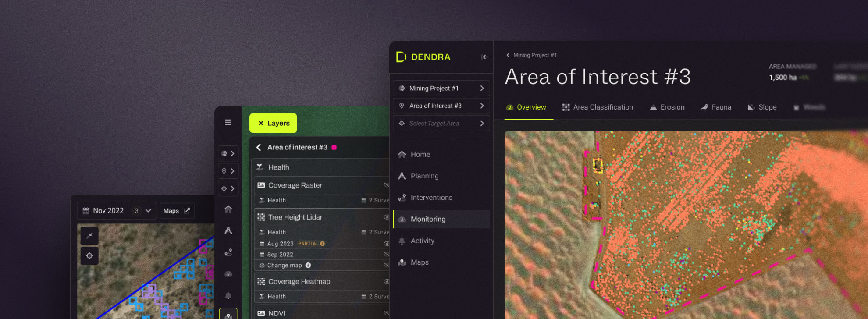This screenshot has width=868, height=319.
Task: Open the Erosion tab
Action: 667,107
